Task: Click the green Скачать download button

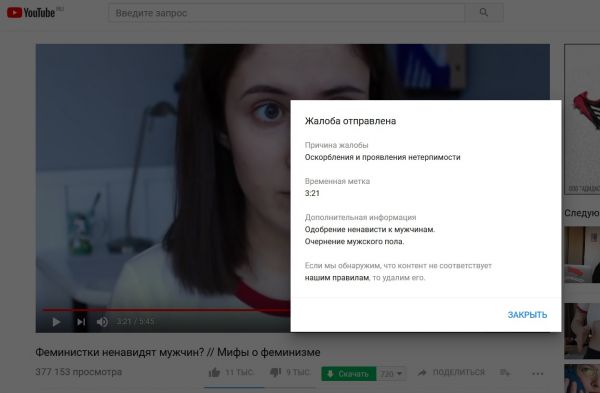Action: click(349, 374)
